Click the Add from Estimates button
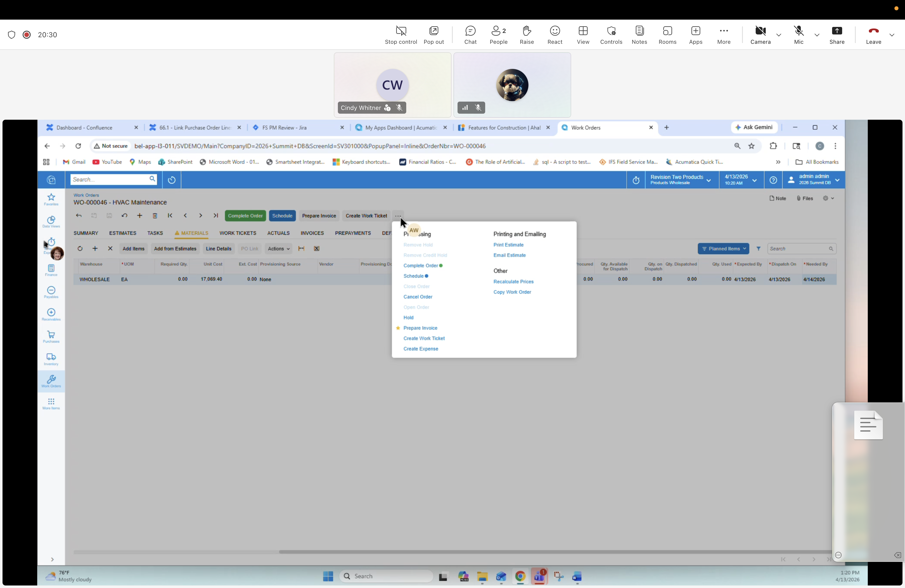The height and width of the screenshot is (588, 905). click(175, 248)
